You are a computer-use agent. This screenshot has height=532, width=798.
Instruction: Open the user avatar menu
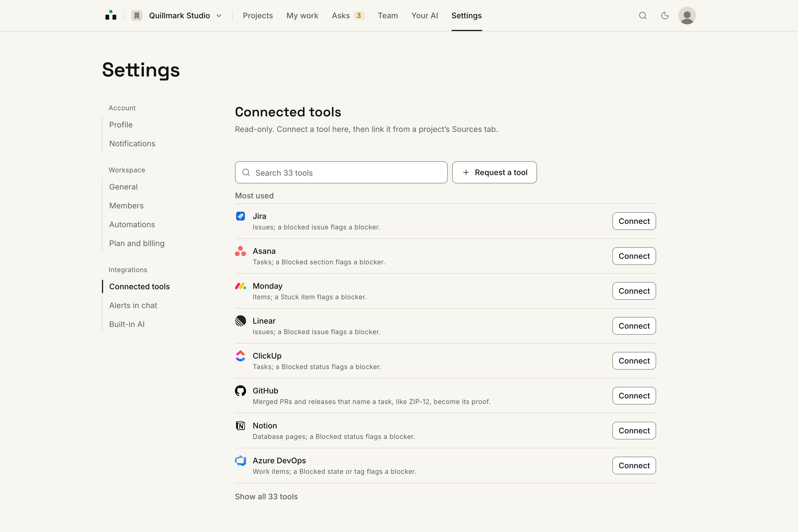[687, 16]
